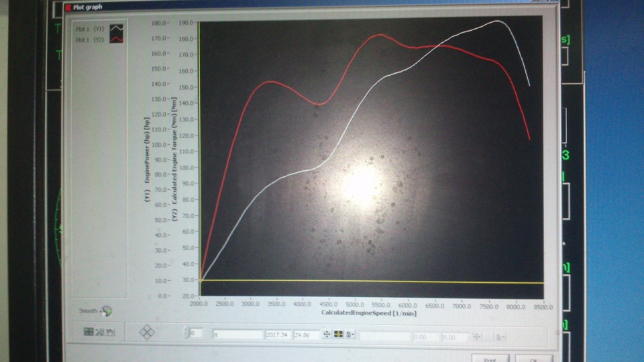Viewport: 644px width, 362px height.
Task: Click the cursor Y value field 29.86
Action: click(306, 335)
